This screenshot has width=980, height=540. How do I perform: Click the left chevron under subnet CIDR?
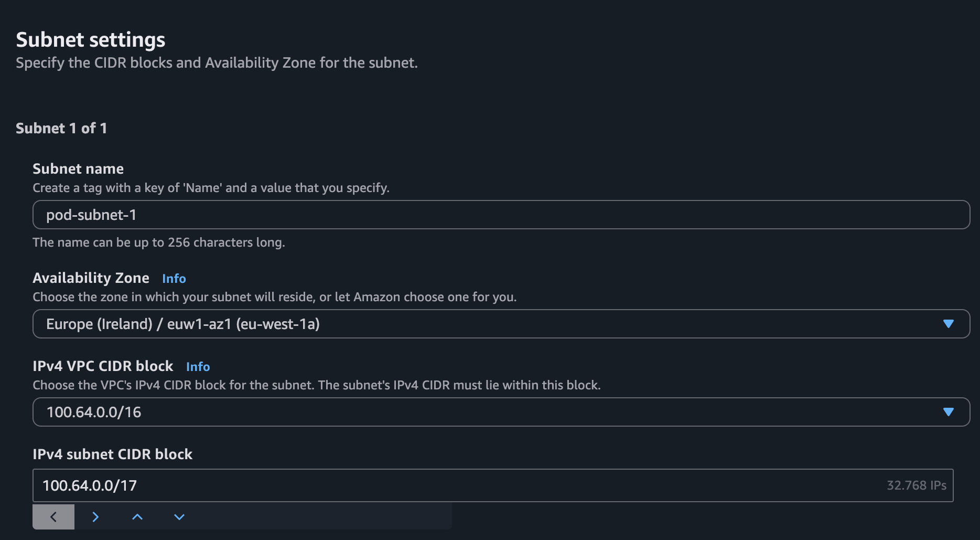tap(53, 517)
